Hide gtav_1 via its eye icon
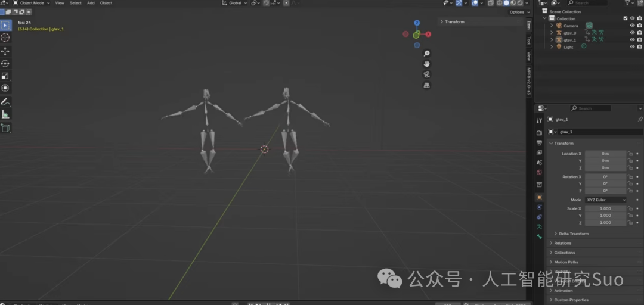 coord(633,40)
